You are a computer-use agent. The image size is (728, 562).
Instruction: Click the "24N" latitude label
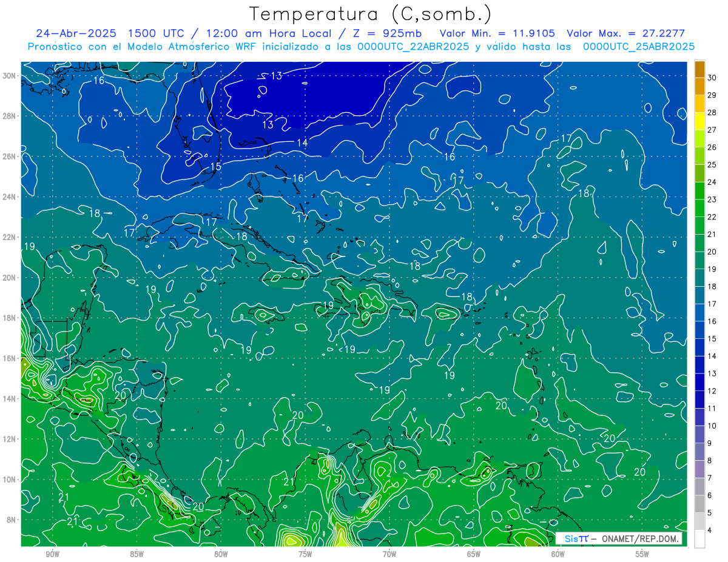pyautogui.click(x=9, y=197)
